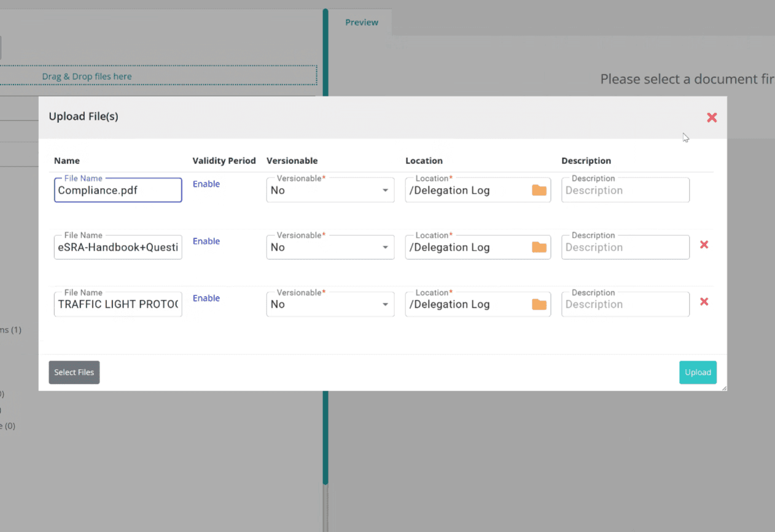775x532 pixels.
Task: Edit the eSRA-Handbook file name field
Action: pos(118,247)
